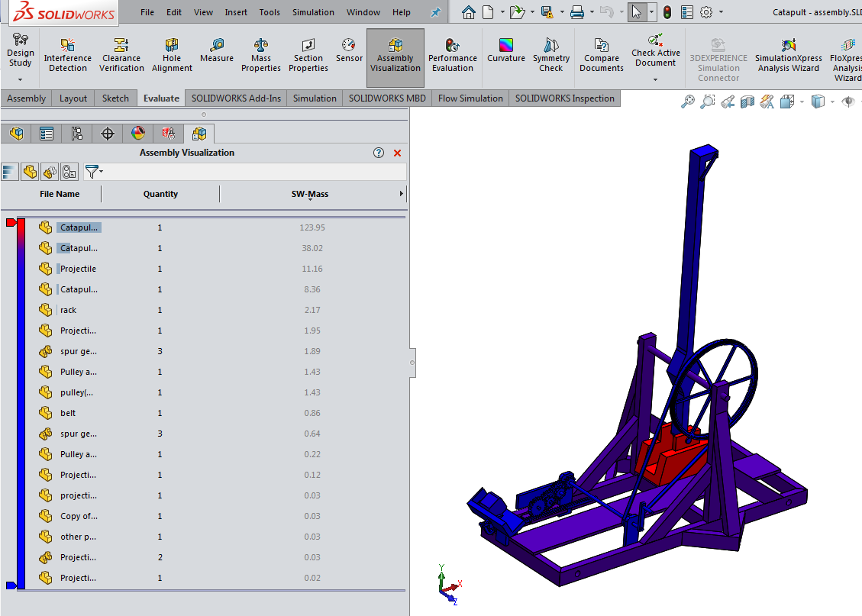Open the File menu
Image resolution: width=862 pixels, height=616 pixels.
click(147, 12)
